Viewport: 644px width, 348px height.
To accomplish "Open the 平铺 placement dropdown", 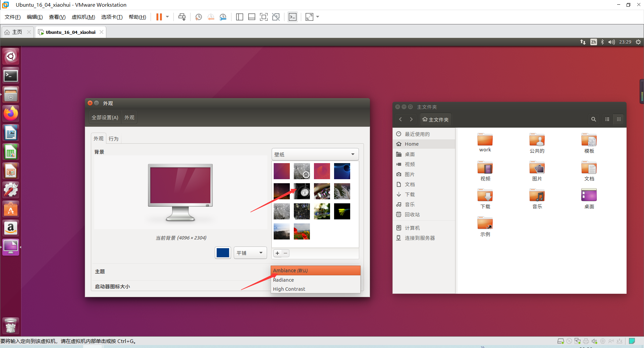I will coord(250,253).
